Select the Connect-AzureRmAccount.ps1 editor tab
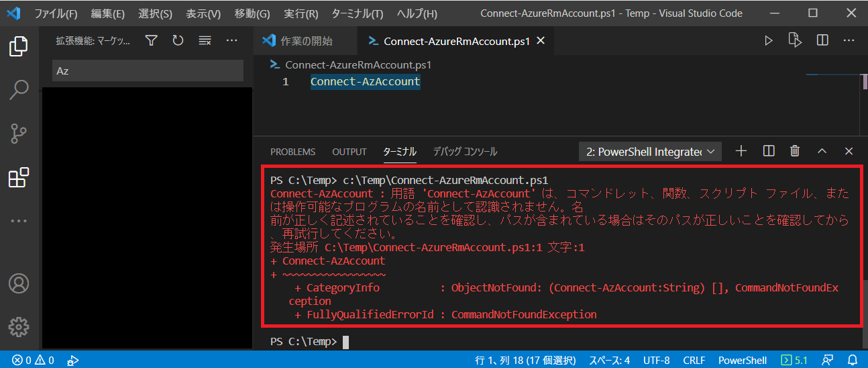Image resolution: width=868 pixels, height=368 pixels. point(456,41)
